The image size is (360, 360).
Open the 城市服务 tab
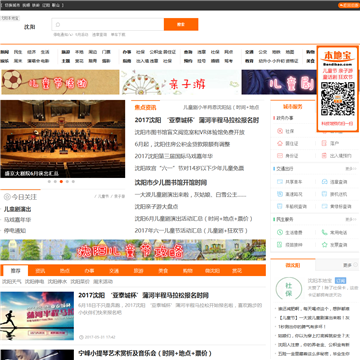click(293, 107)
